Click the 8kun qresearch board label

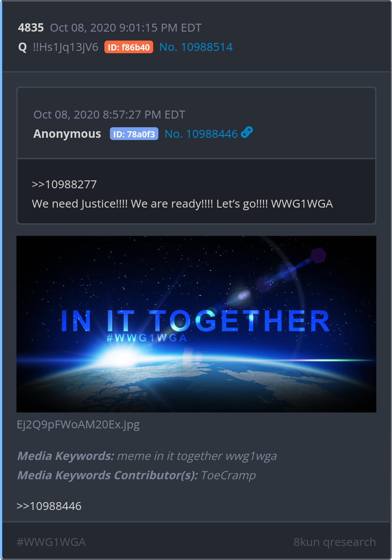tap(335, 542)
